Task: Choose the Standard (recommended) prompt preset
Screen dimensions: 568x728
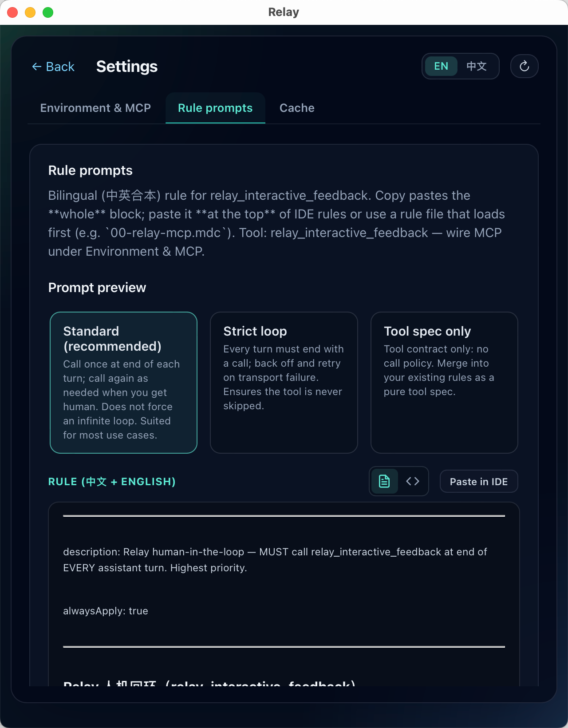Action: point(123,382)
